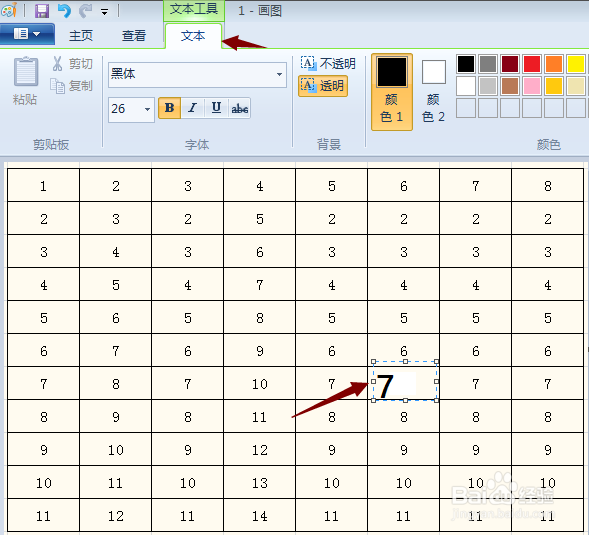Select 透明 transparent background option
This screenshot has height=535, width=589.
click(x=323, y=86)
